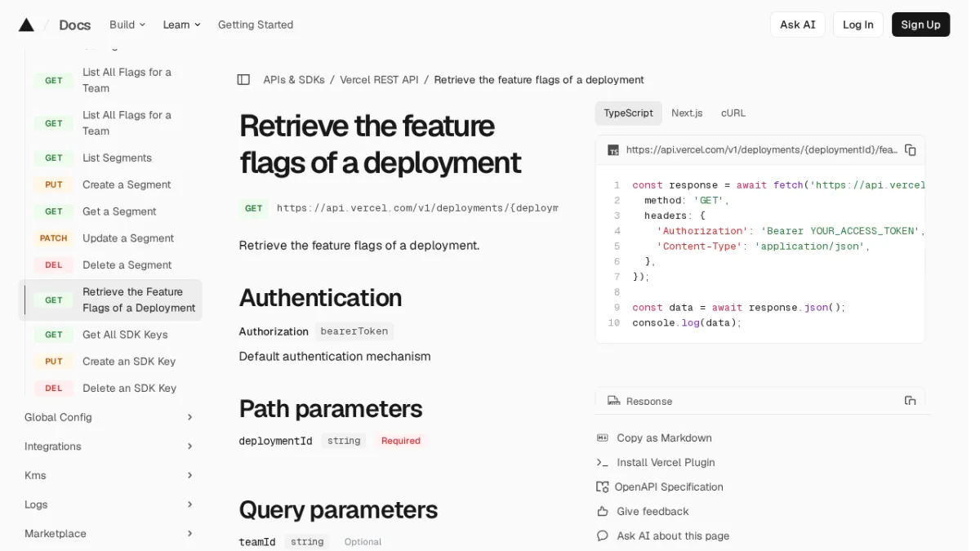Click the Authentication heading

click(x=320, y=298)
